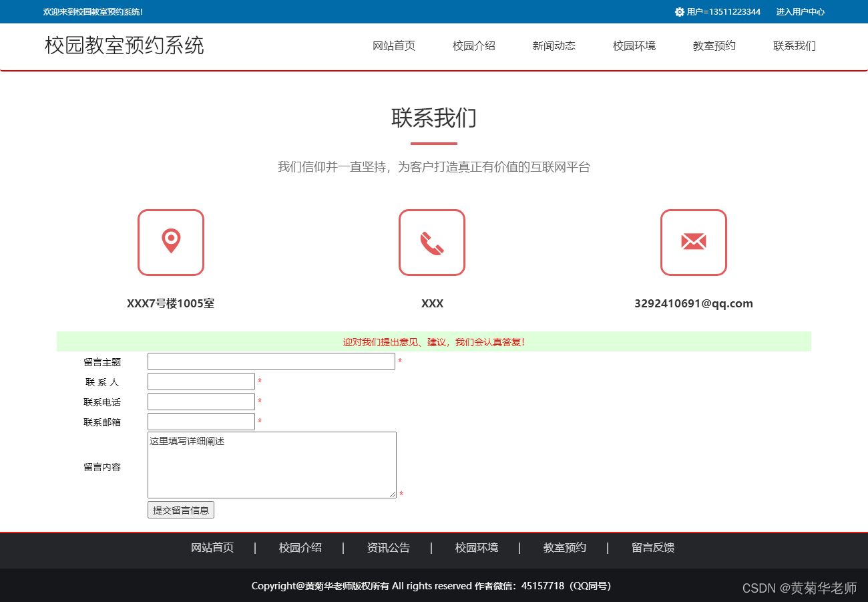Click the 留言主题 input field

pos(271,361)
